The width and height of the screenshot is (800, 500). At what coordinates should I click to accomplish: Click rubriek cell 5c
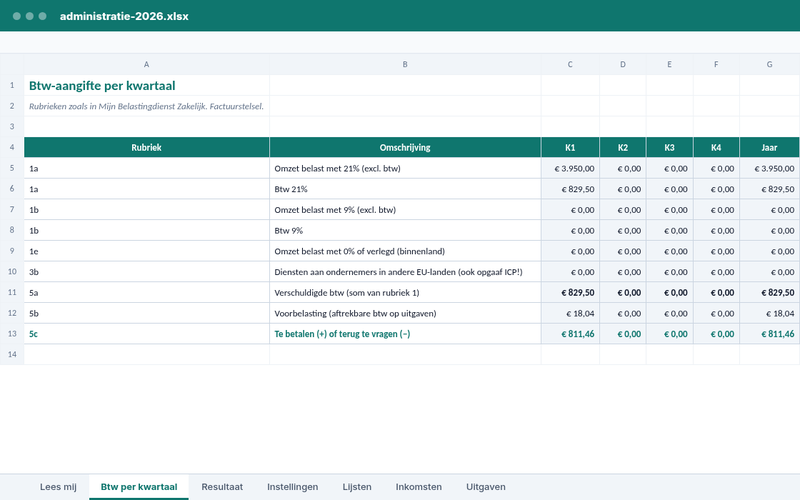pos(146,334)
